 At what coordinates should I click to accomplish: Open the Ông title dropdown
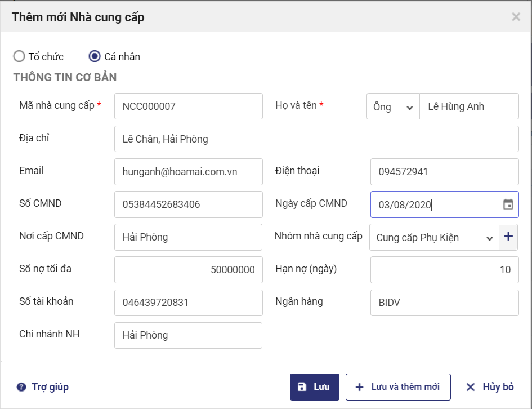click(392, 106)
